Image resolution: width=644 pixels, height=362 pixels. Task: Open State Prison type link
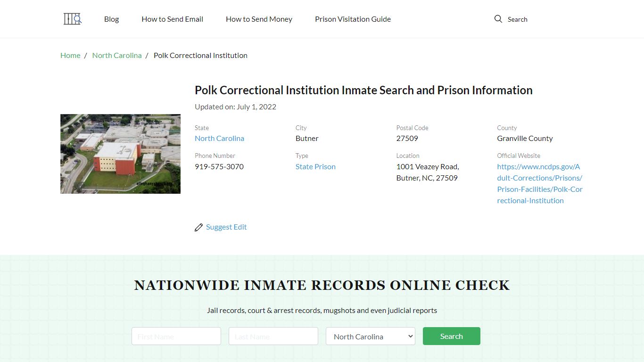point(316,166)
